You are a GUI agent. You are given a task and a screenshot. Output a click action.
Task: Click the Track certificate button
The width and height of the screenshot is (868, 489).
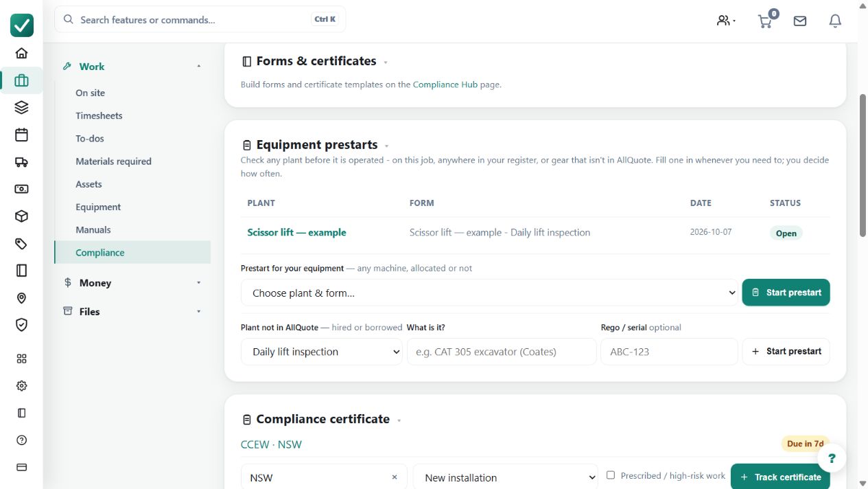pyautogui.click(x=781, y=477)
